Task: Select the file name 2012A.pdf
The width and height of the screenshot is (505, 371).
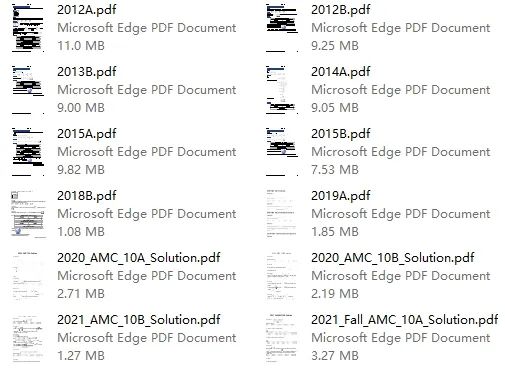Action: [x=87, y=10]
